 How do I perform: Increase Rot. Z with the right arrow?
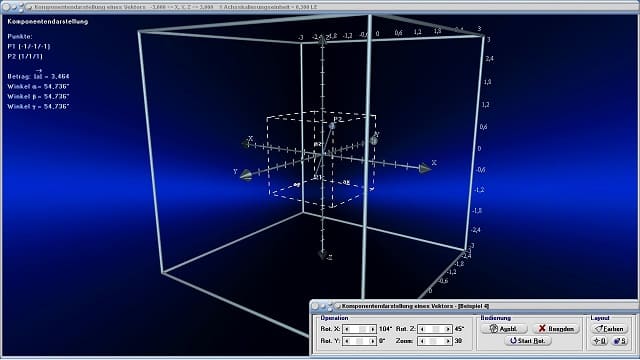coord(447,329)
